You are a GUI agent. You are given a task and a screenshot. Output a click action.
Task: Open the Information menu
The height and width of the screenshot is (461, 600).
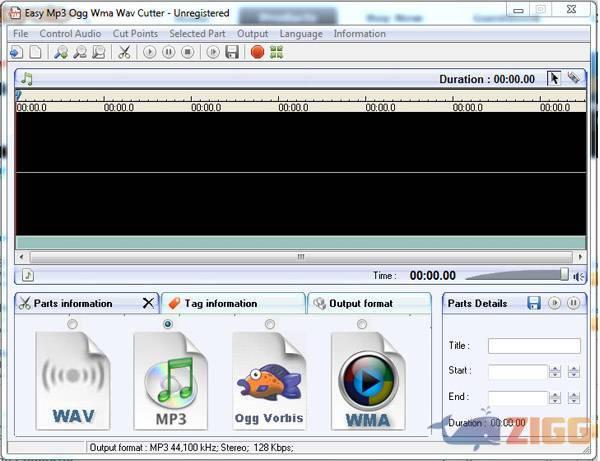coord(360,34)
